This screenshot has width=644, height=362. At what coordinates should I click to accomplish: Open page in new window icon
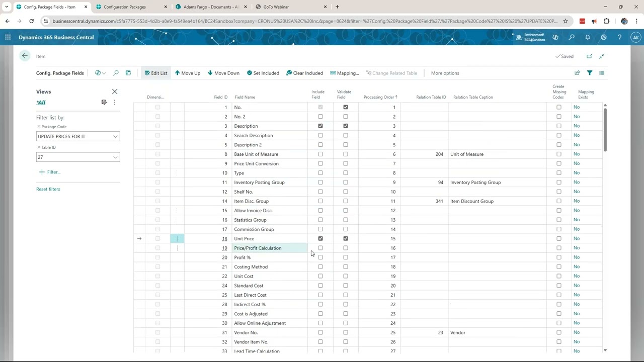click(589, 56)
